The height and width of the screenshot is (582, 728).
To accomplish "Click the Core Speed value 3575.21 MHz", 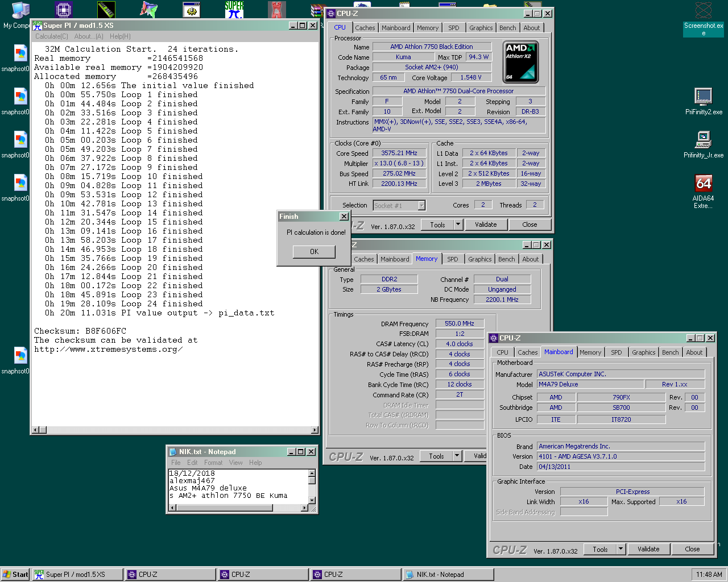I will 399,153.
